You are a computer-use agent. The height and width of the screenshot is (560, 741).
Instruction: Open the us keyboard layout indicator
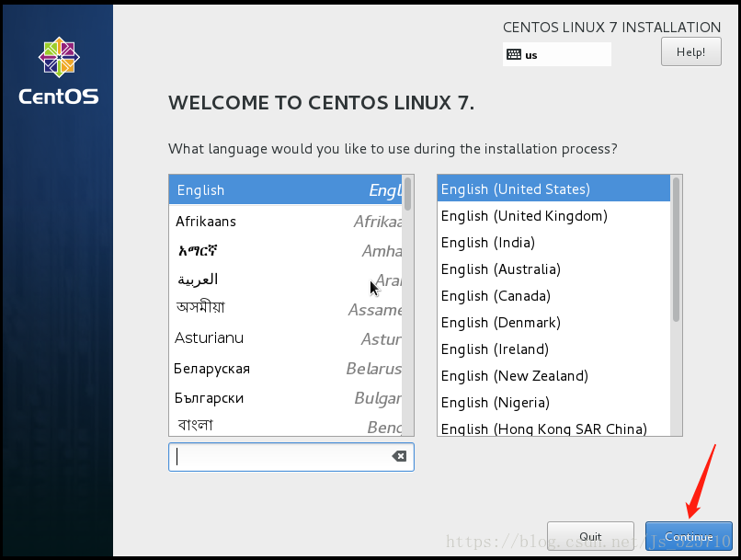[557, 54]
